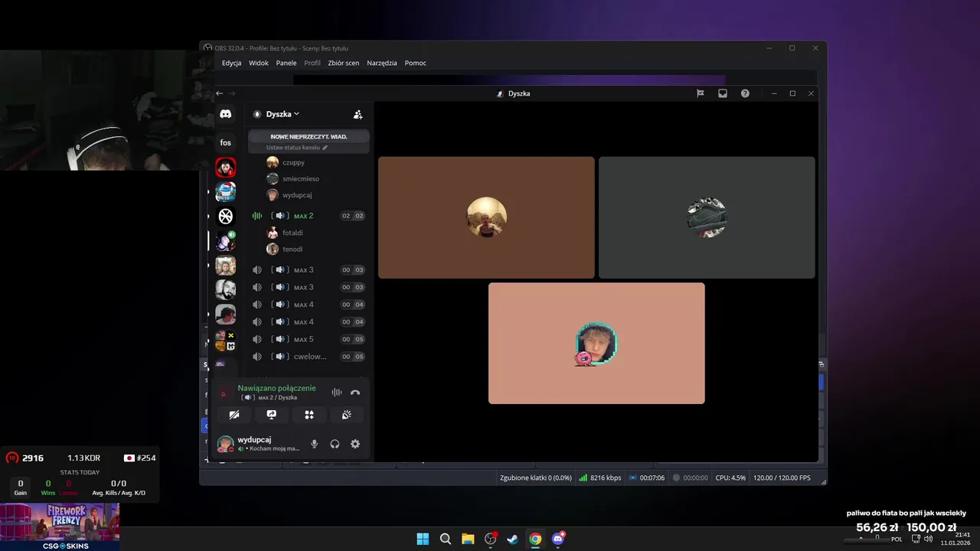Go forward with Discord's right arrow
The image size is (980, 551).
coord(232,93)
